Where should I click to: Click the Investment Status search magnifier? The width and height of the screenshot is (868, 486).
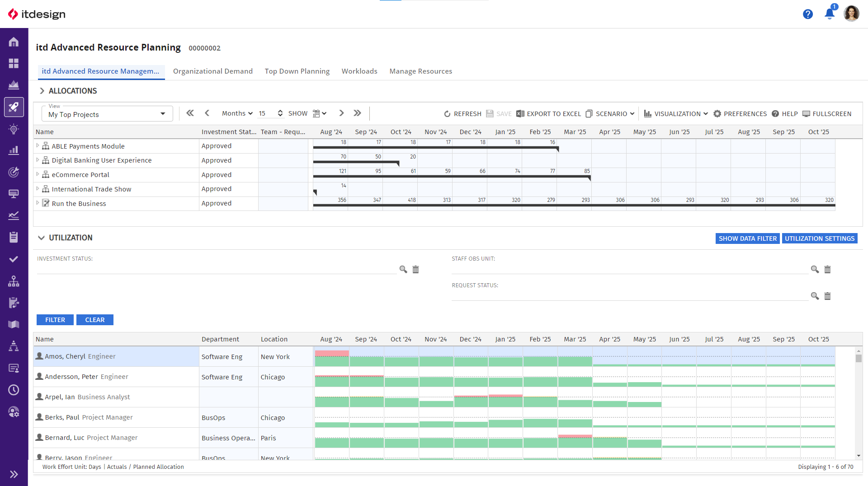[x=403, y=270]
